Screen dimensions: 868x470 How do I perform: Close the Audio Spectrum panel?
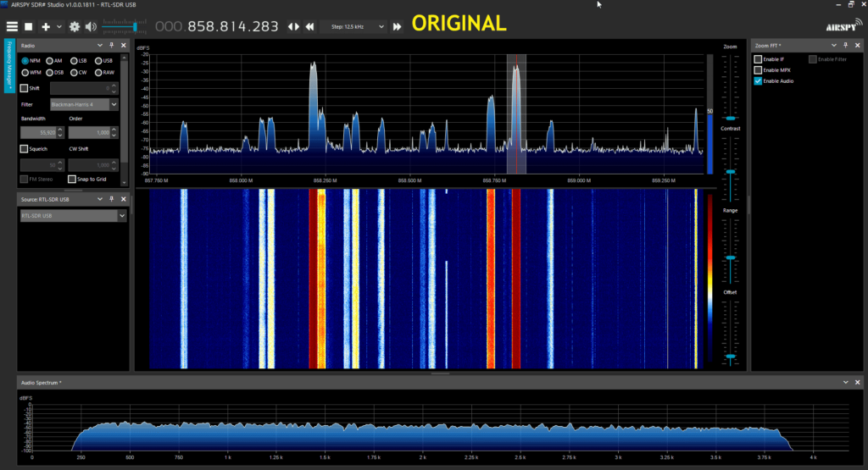coord(858,382)
